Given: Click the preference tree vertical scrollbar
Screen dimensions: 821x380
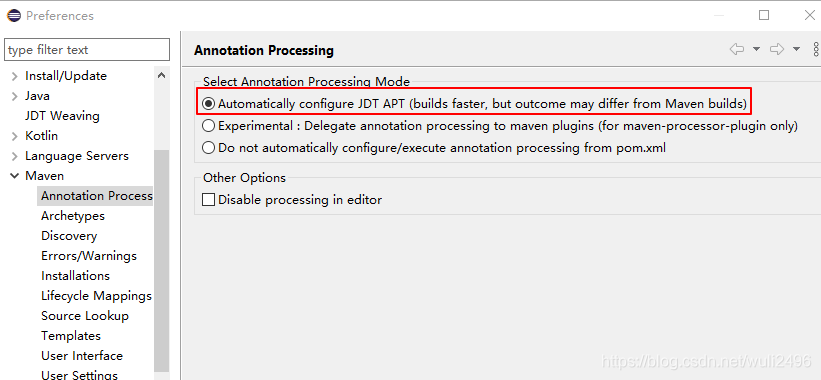Looking at the screenshot, I should pyautogui.click(x=161, y=260).
